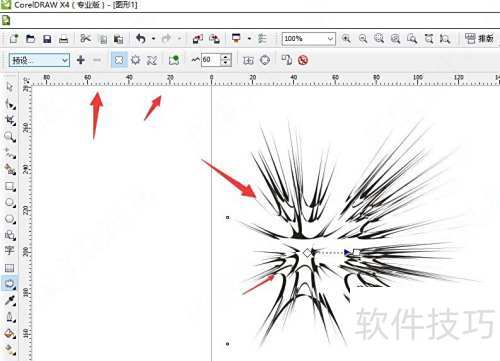This screenshot has width=500, height=361.
Task: Click the Cut scissors icon
Action: click(85, 39)
